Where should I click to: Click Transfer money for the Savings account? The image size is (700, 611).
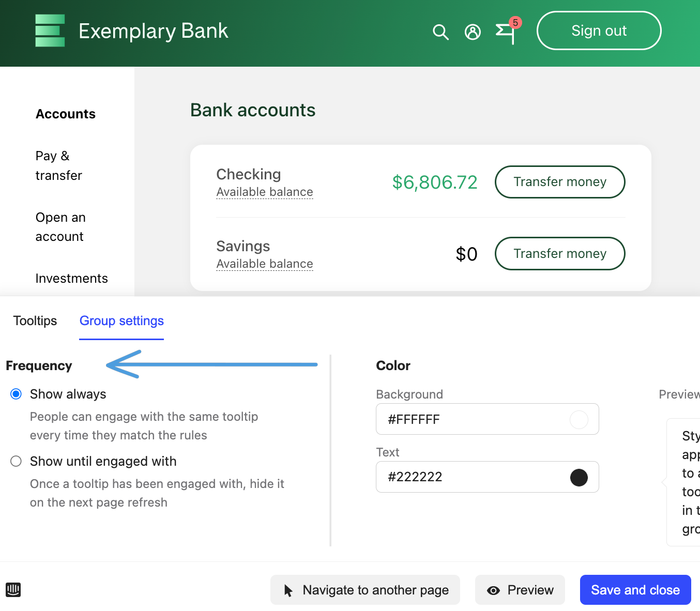click(560, 253)
